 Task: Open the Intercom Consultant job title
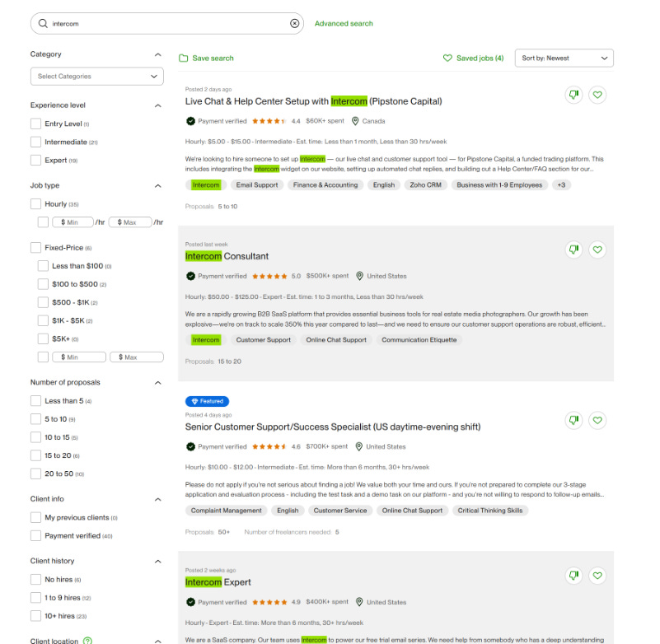[x=227, y=256]
